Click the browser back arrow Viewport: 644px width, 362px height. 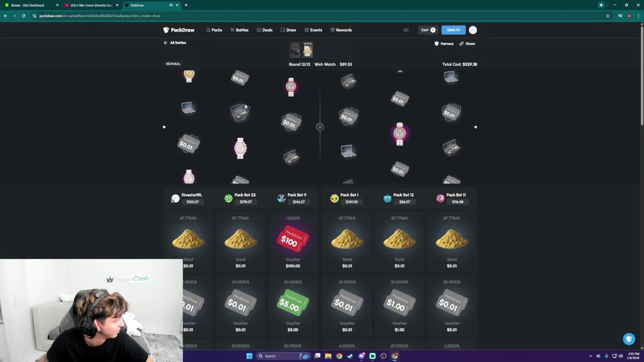5,16
